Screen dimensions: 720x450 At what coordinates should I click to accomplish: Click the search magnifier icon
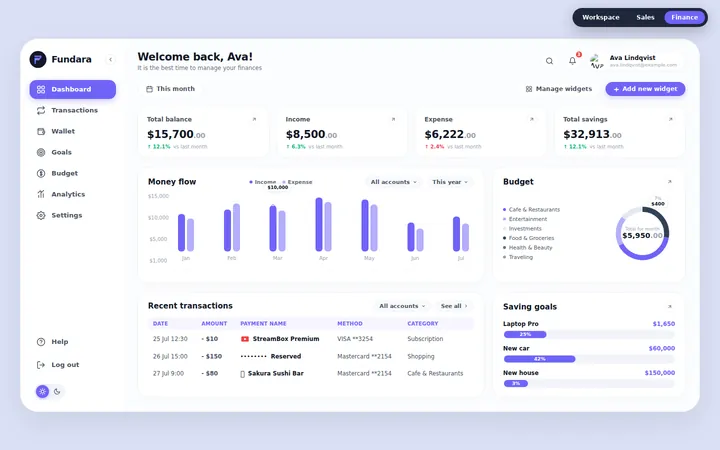(549, 61)
